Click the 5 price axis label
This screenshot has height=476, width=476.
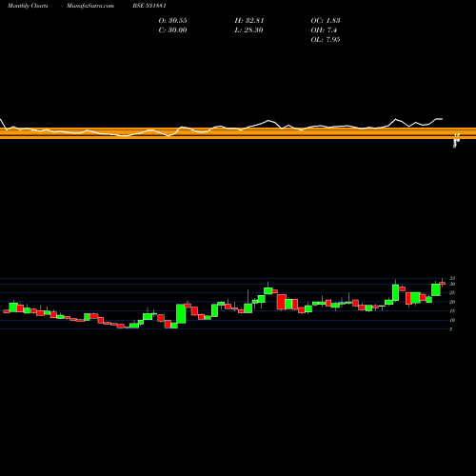click(451, 329)
